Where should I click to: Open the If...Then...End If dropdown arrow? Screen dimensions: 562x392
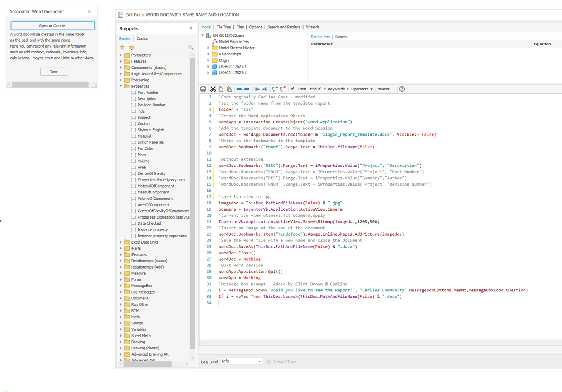click(325, 89)
